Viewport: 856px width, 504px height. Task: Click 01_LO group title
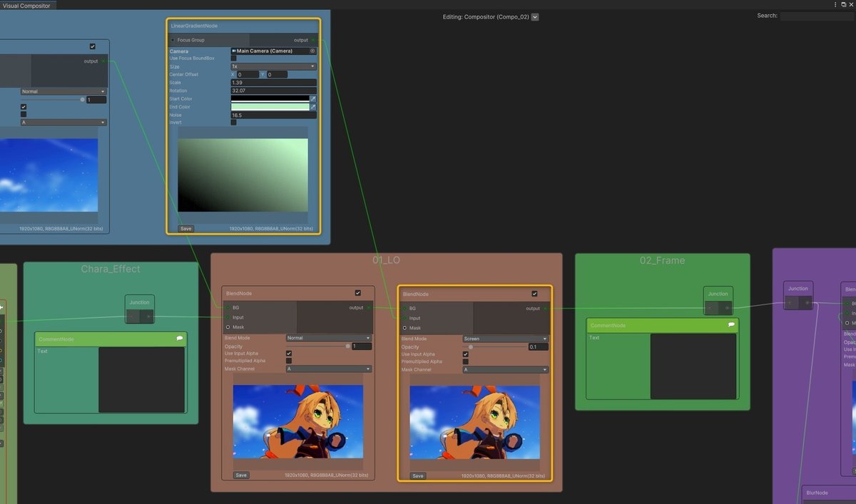click(386, 260)
